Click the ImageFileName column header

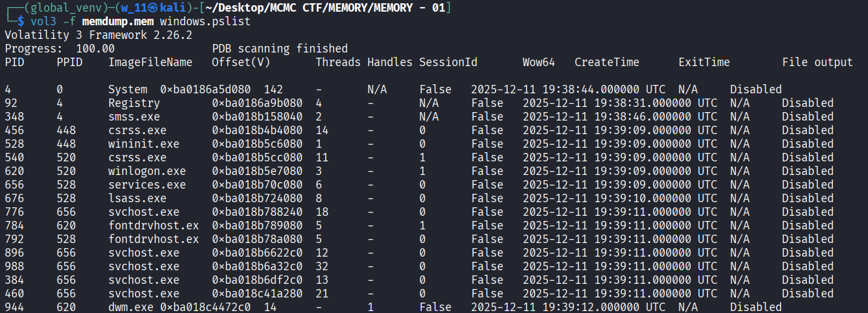tap(150, 62)
